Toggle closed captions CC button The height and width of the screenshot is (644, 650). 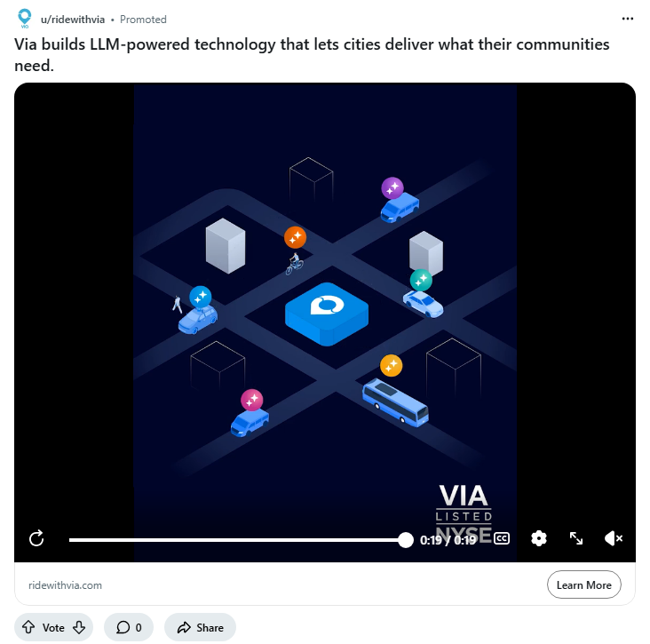click(x=502, y=538)
